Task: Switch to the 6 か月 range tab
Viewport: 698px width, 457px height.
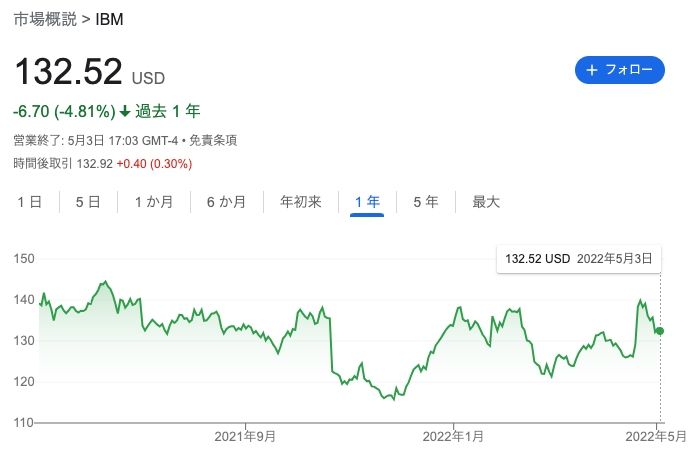Action: [227, 202]
